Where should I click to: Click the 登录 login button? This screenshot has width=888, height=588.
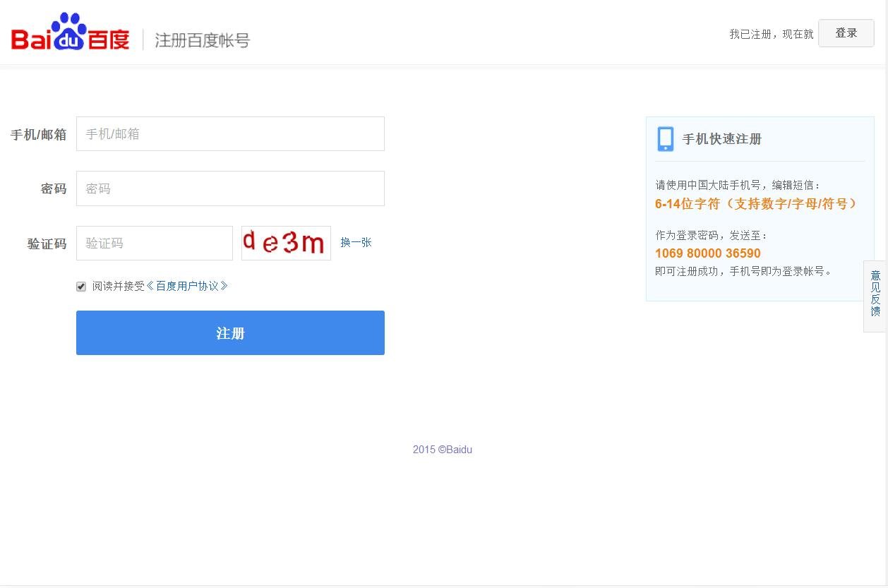(x=845, y=32)
